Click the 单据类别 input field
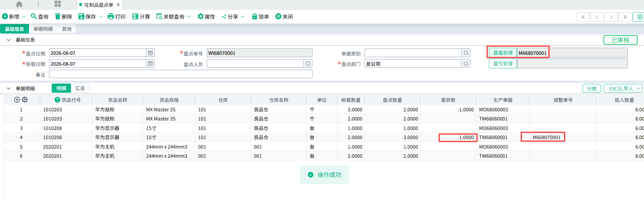The image size is (644, 200). click(413, 53)
